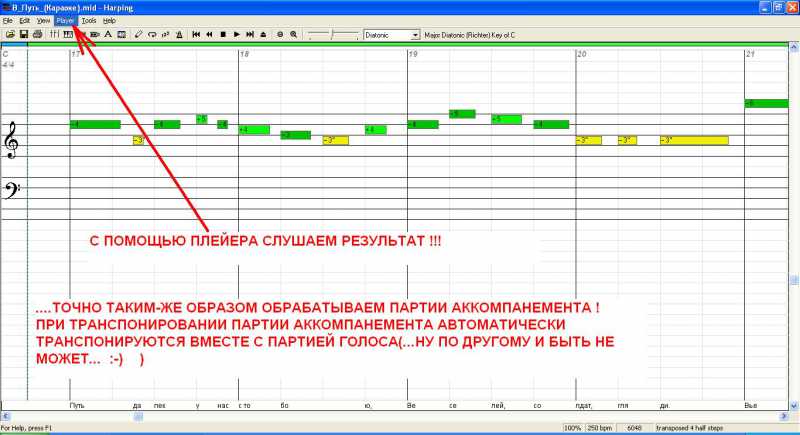Click measure number 21 marker

(751, 54)
